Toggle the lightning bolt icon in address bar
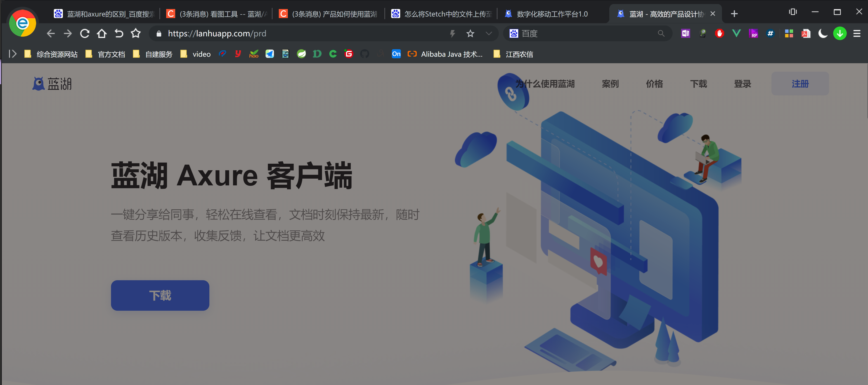868x385 pixels. (452, 33)
